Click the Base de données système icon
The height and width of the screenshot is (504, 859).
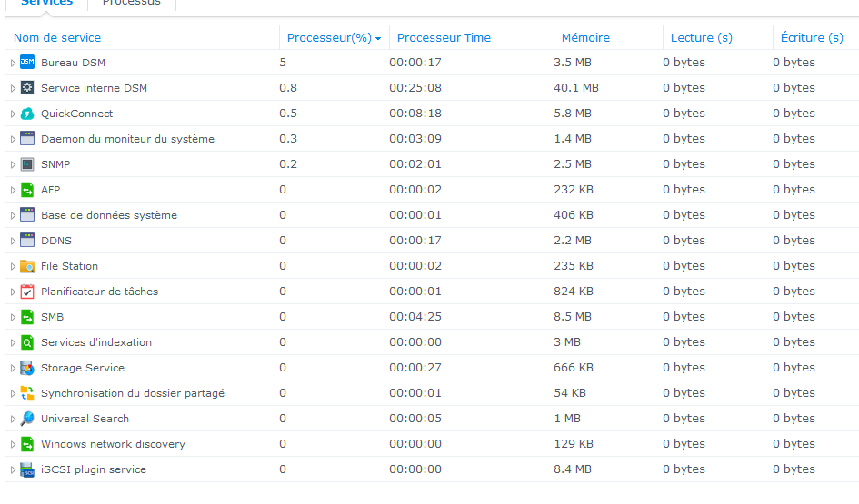tap(27, 215)
